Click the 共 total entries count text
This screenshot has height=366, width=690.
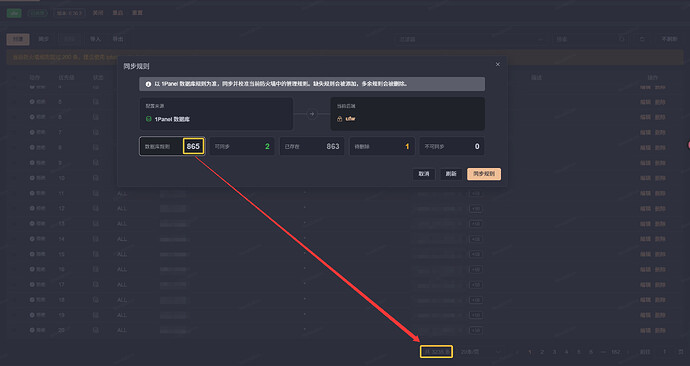[x=436, y=352]
